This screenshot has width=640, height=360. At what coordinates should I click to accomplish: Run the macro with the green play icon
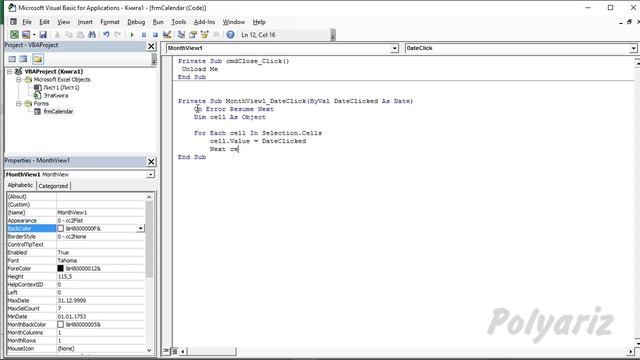pyautogui.click(x=132, y=35)
